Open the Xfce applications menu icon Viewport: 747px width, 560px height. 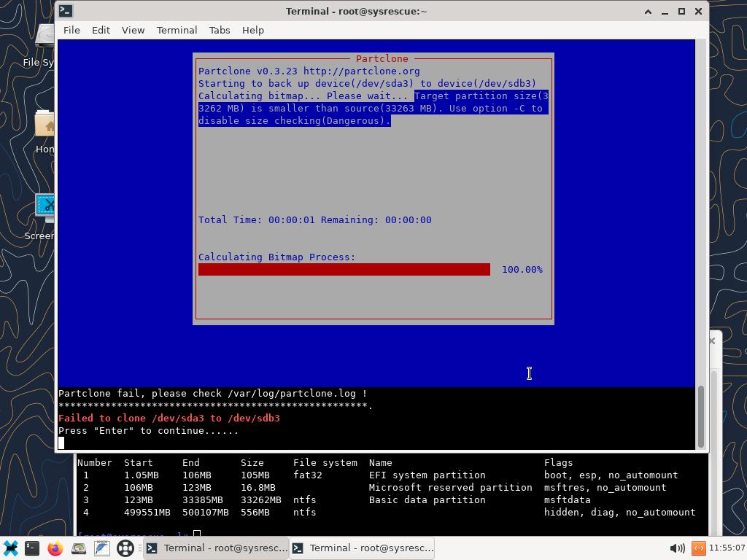(11, 548)
